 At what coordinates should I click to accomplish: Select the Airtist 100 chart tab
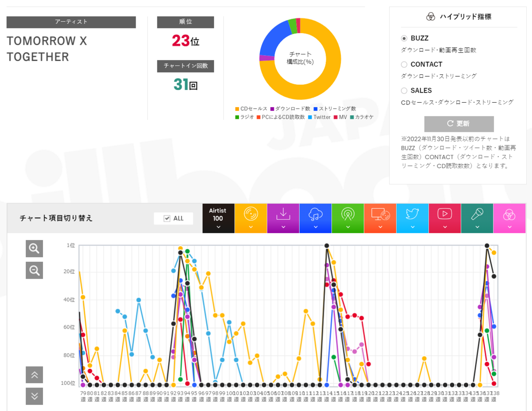coord(218,218)
